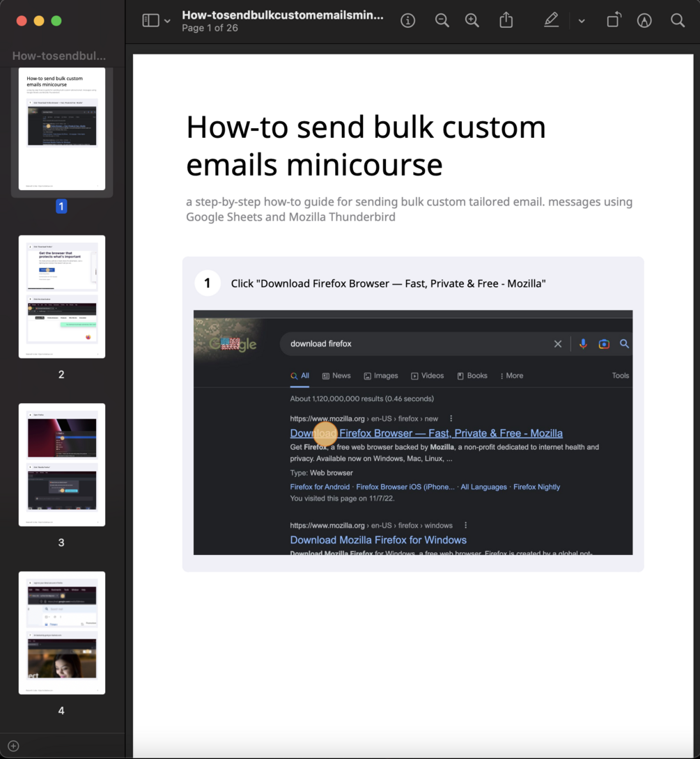Viewport: 700px width, 759px height.
Task: Click the microphone voice search icon
Action: (583, 344)
